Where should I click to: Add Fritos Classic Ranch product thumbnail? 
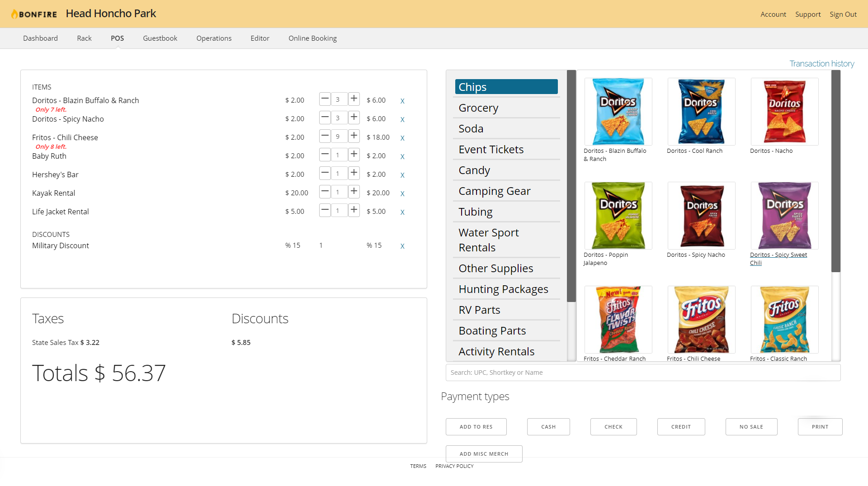(x=784, y=320)
